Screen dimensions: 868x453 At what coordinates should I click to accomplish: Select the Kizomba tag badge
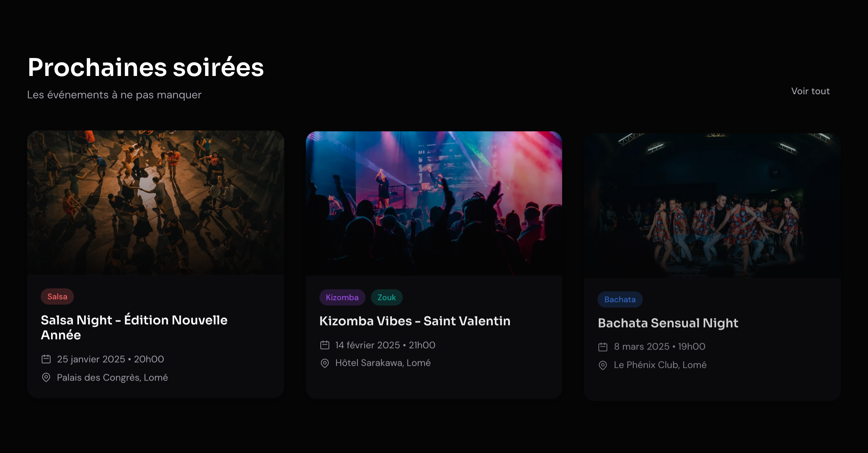342,297
